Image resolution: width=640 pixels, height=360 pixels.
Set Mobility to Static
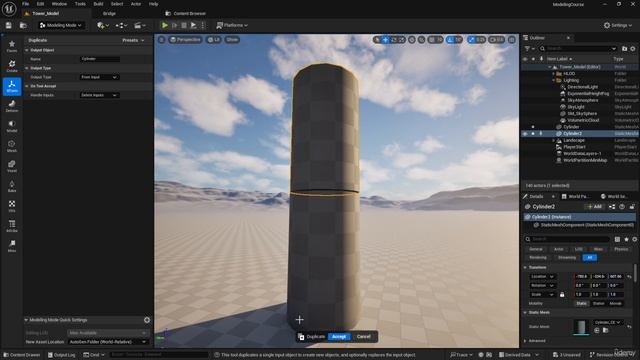[581, 303]
